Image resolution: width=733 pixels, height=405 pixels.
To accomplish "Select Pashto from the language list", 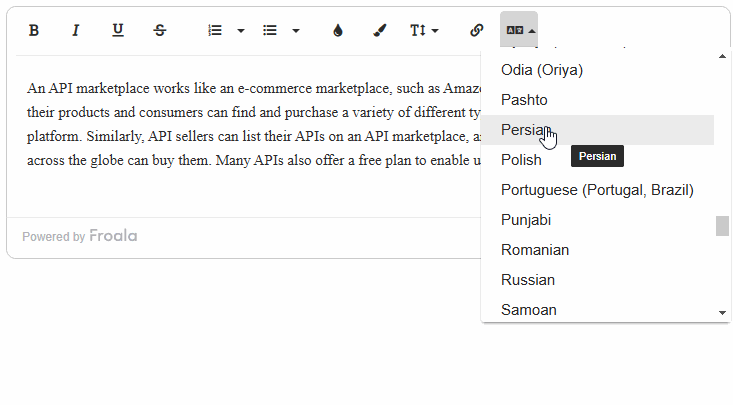I will click(597, 100).
